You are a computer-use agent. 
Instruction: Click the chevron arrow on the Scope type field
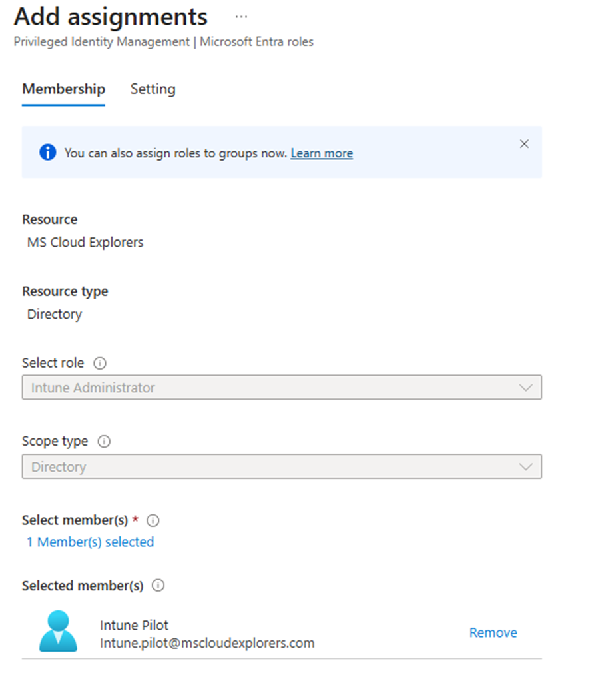coord(525,467)
